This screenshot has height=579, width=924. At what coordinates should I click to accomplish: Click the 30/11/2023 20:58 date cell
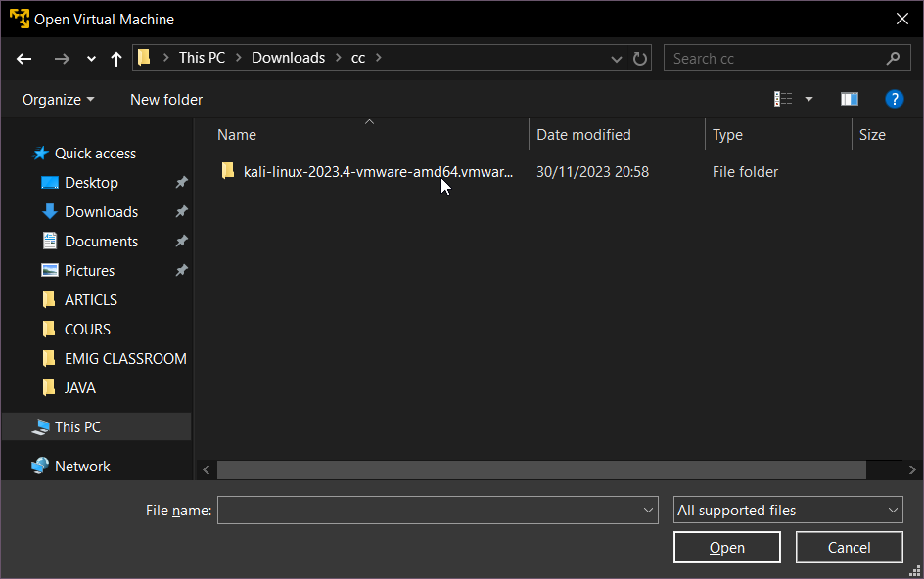(592, 172)
